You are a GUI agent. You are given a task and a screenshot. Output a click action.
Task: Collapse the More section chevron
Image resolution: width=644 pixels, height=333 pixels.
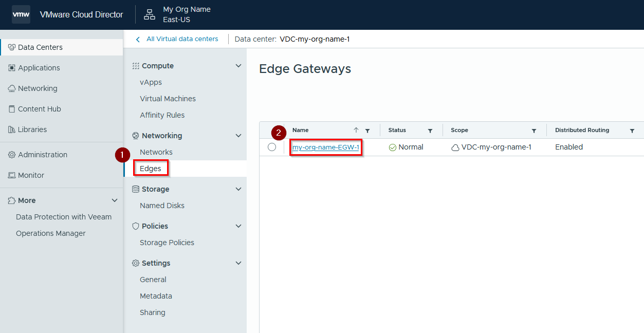click(x=115, y=200)
